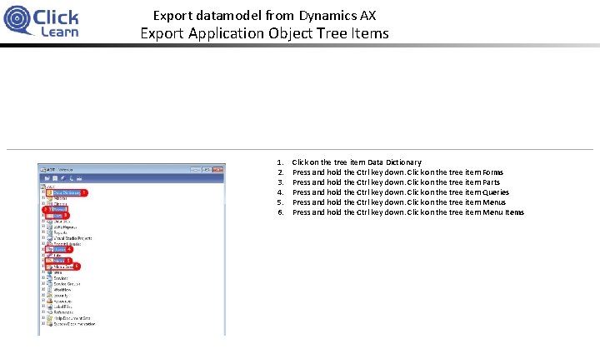Expand the Visual Studio Projects node
Image resolution: width=600 pixels, height=364 pixels.
click(43, 238)
